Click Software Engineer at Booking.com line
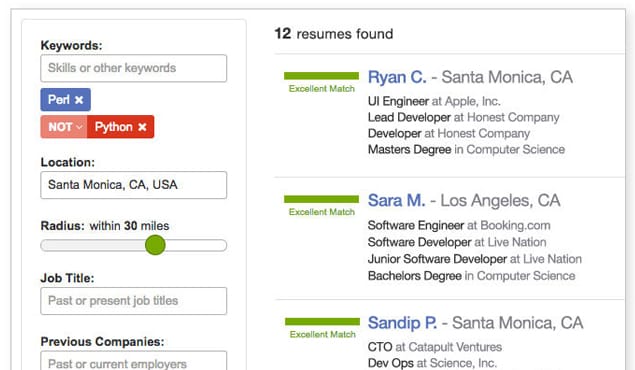 [459, 225]
